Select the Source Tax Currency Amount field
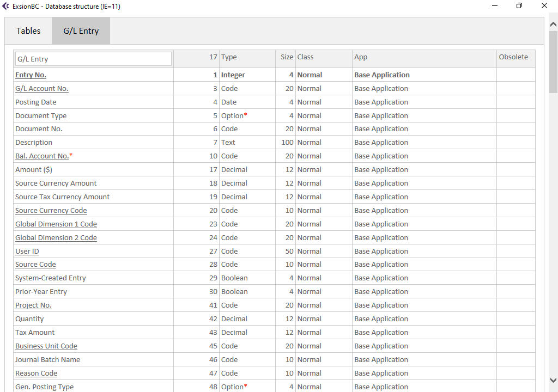The width and height of the screenshot is (558, 392). coord(62,197)
